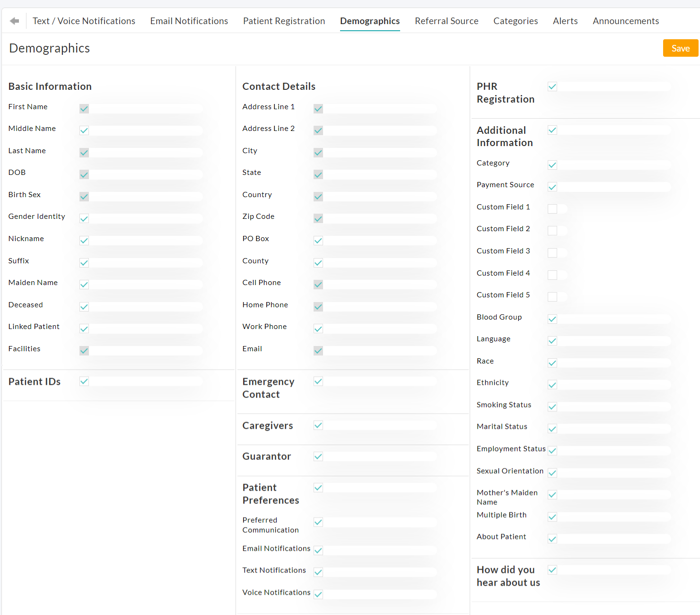Switch to the Announcements tab
Viewport: 700px width, 615px height.
626,21
